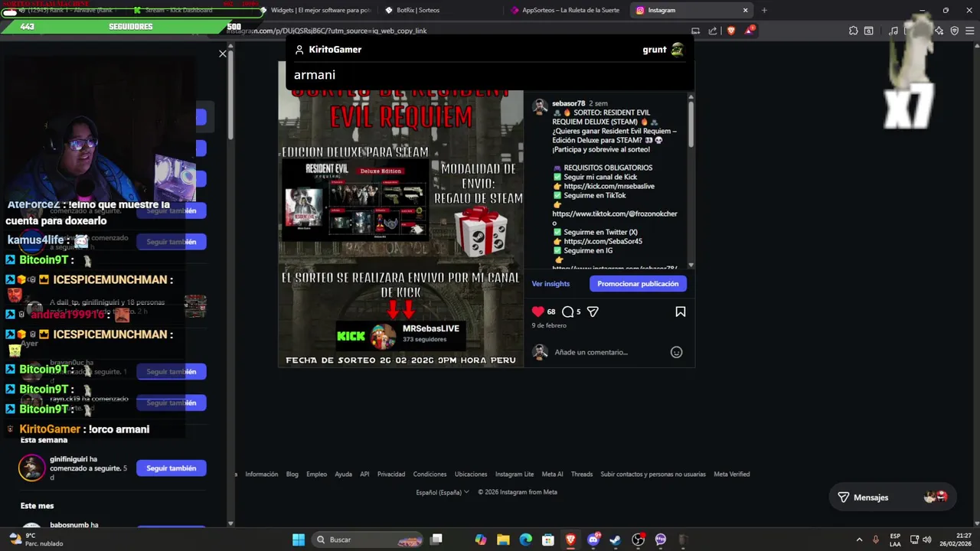The image size is (980, 551).
Task: Click the Información footer link
Action: point(261,474)
